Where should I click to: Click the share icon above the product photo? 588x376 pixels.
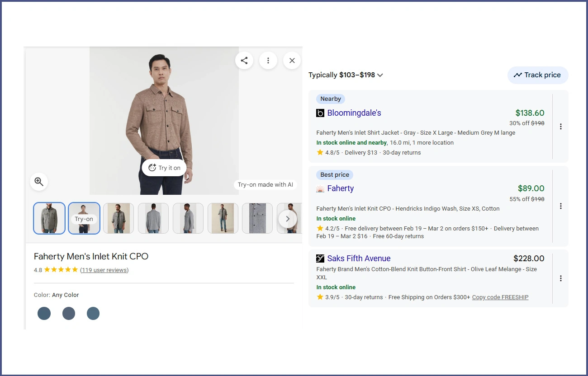tap(244, 60)
